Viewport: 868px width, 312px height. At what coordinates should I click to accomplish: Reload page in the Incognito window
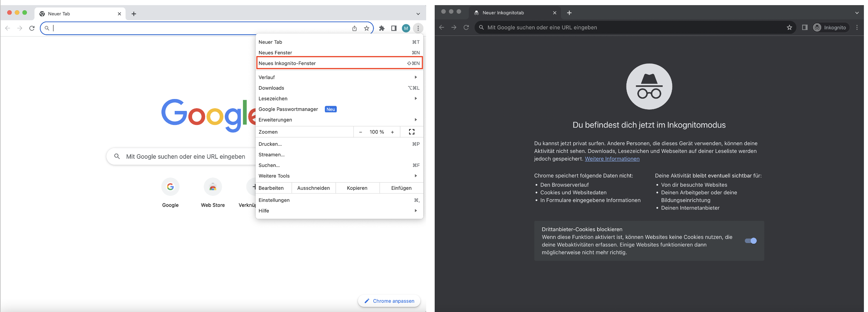[x=466, y=27]
